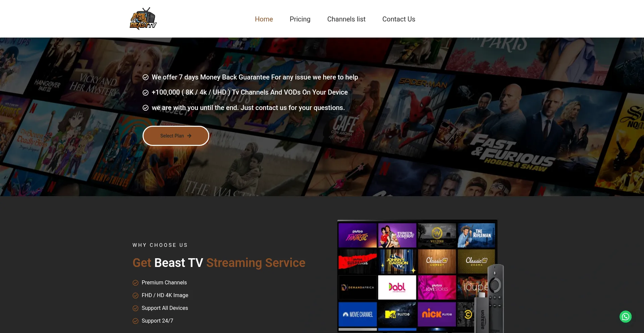Click the Nick Pluto channel tile
Viewport: 644px width, 333px height.
(x=437, y=314)
